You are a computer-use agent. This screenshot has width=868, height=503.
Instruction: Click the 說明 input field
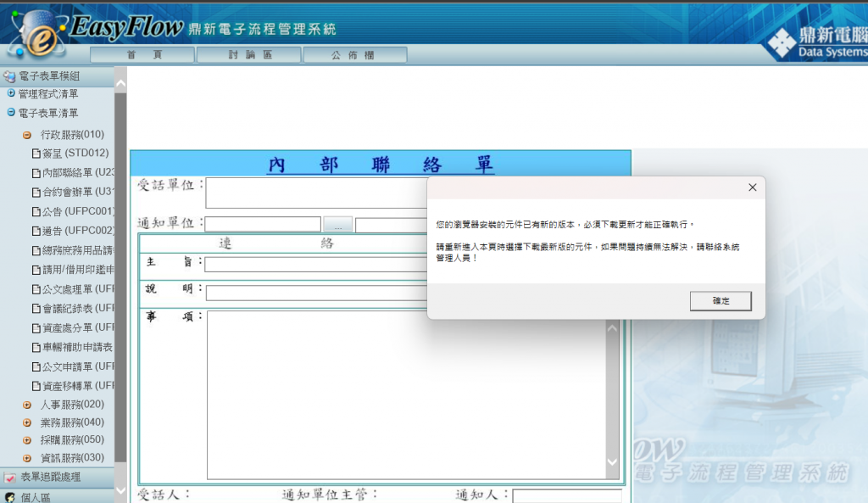coord(317,293)
